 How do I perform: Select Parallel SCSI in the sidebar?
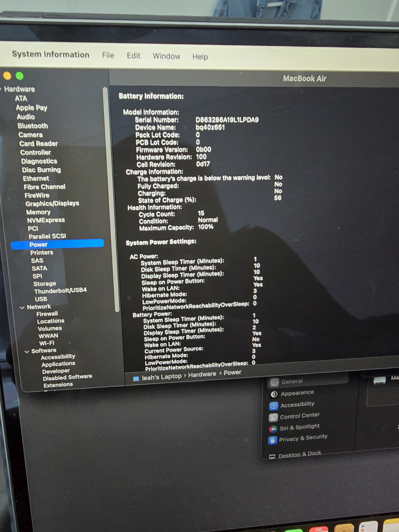(x=47, y=236)
